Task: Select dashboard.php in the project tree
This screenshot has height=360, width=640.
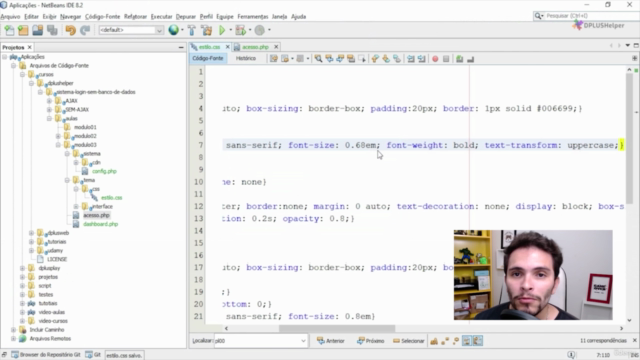Action: click(100, 224)
